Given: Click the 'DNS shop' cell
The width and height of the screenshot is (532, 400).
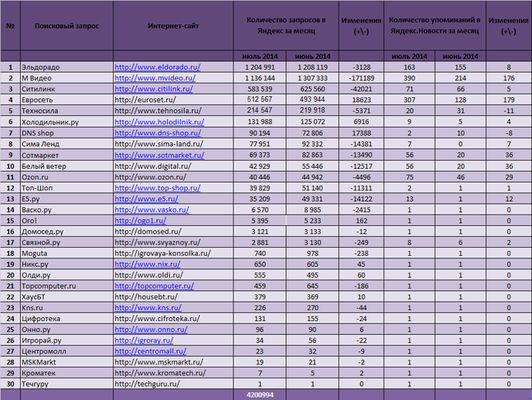Looking at the screenshot, I should (x=66, y=133).
